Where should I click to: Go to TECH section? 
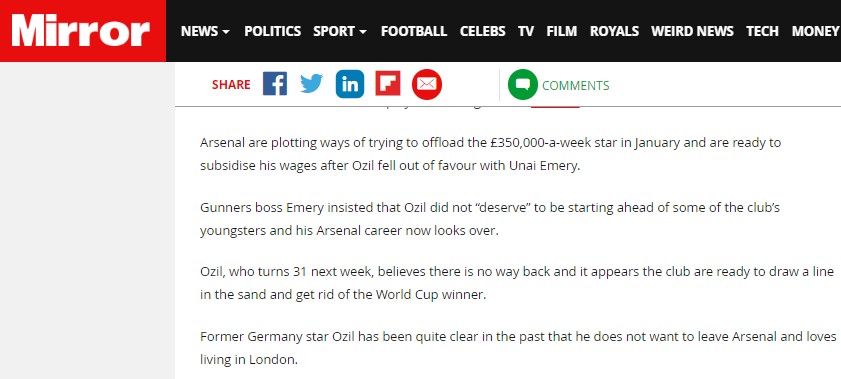click(762, 32)
